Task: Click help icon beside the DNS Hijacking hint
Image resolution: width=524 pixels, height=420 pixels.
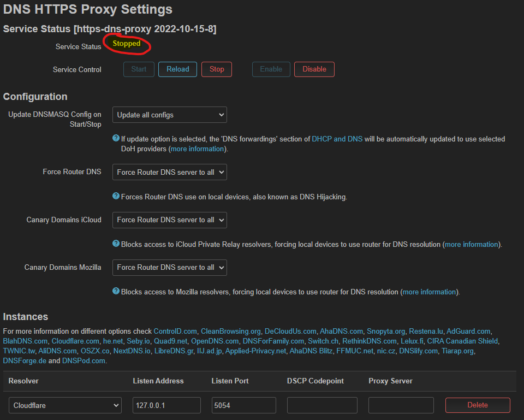Action: pos(116,196)
